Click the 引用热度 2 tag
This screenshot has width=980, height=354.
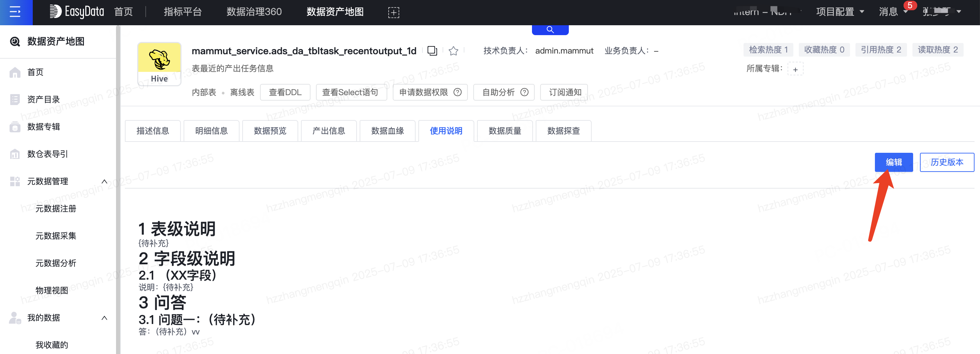[881, 50]
